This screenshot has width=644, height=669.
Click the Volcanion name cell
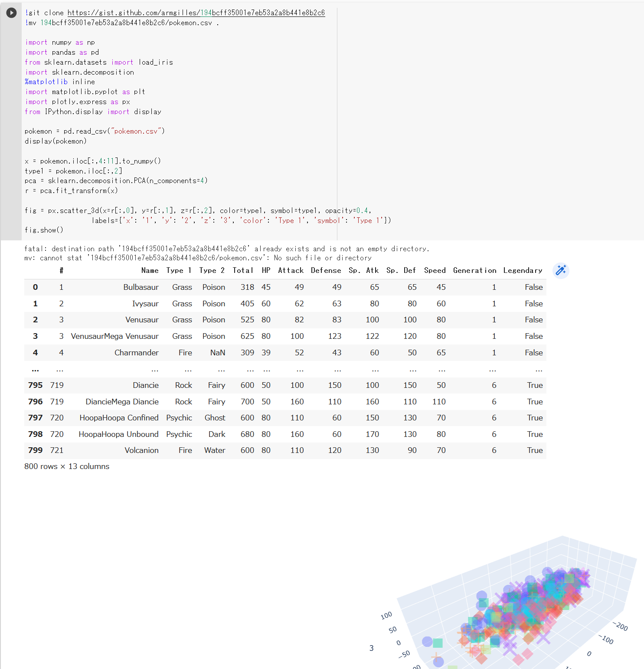coord(141,450)
